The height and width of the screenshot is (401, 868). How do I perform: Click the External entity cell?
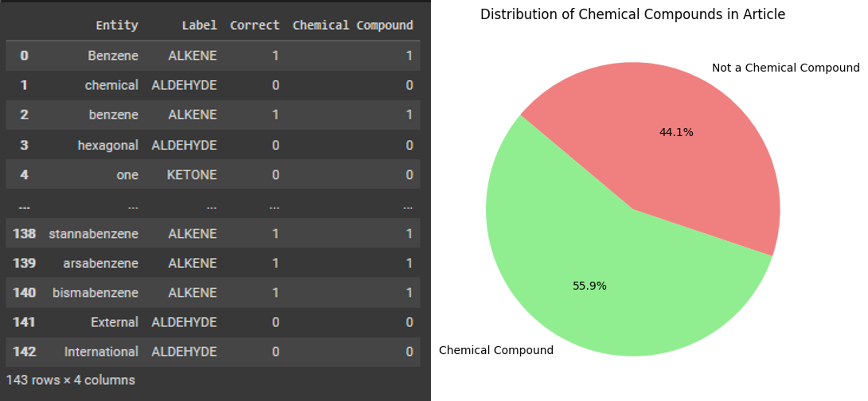(114, 322)
